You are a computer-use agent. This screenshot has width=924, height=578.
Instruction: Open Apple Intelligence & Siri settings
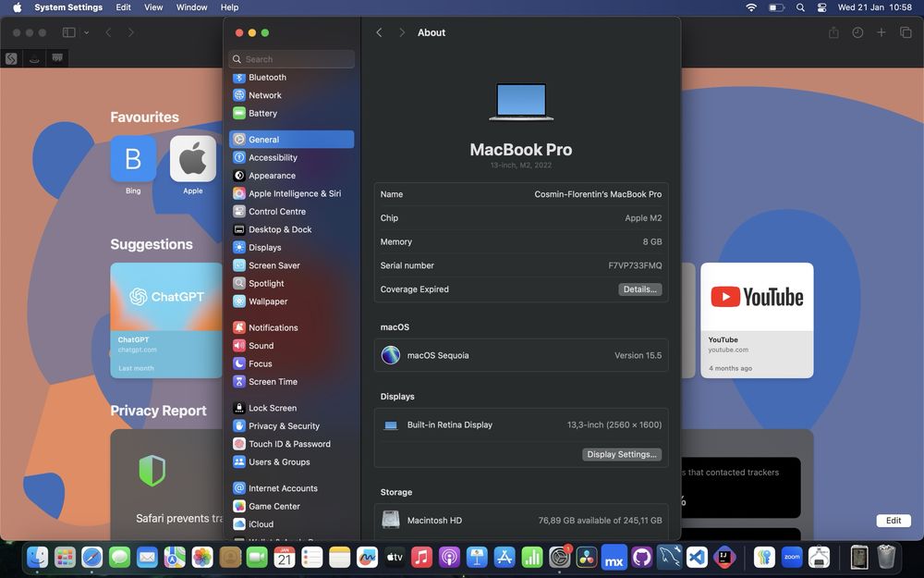291,193
